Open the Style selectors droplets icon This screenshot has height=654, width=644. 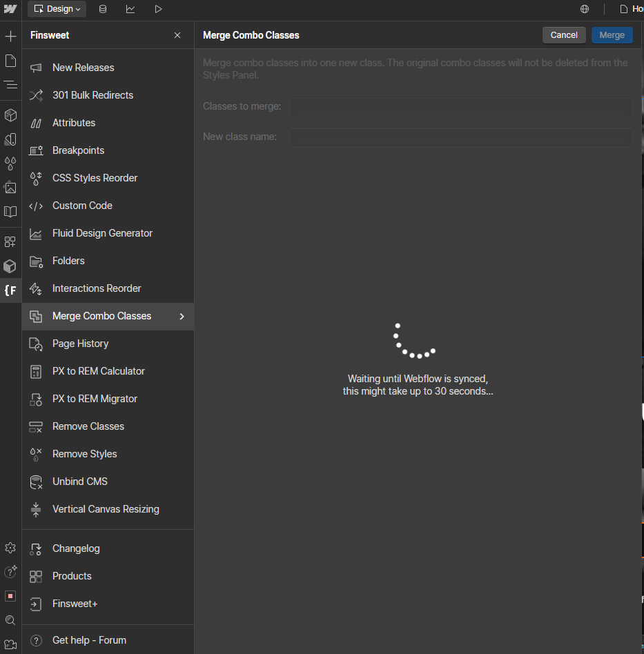10,163
